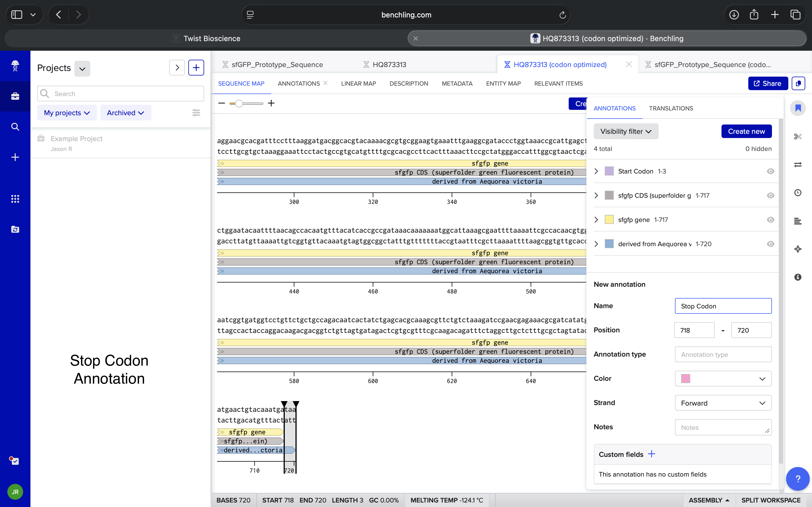Hide derived from Aequorea annotation
The width and height of the screenshot is (812, 507).
tap(770, 244)
